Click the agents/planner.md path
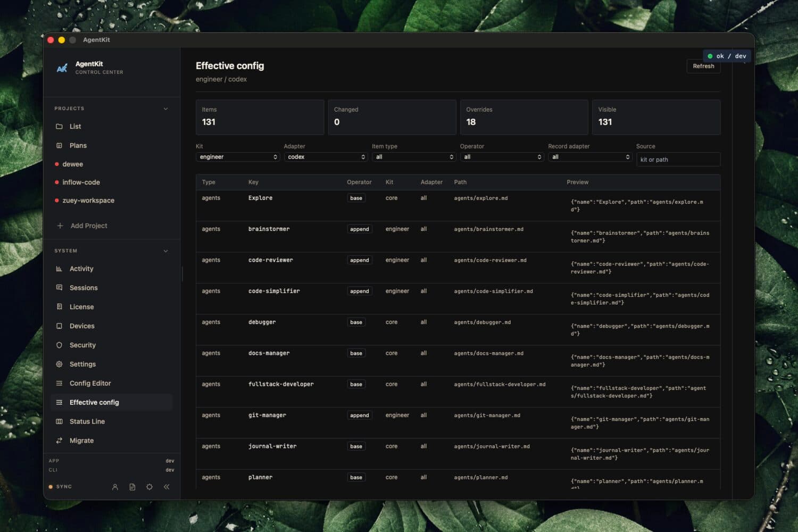 (481, 478)
